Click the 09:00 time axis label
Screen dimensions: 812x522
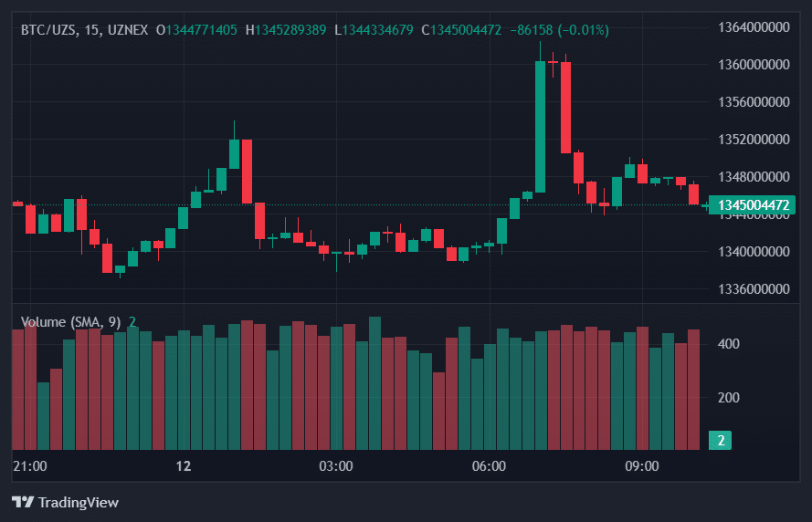coord(641,466)
